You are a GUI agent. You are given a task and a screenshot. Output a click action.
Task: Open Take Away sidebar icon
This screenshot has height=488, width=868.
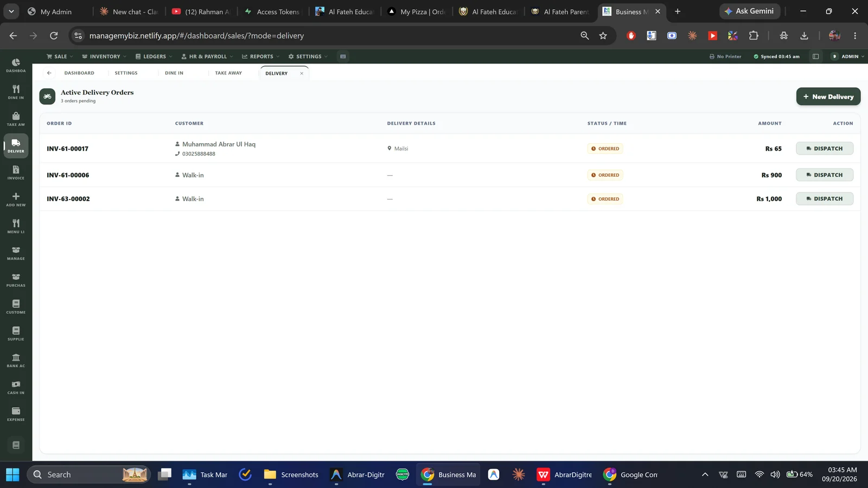tap(16, 119)
